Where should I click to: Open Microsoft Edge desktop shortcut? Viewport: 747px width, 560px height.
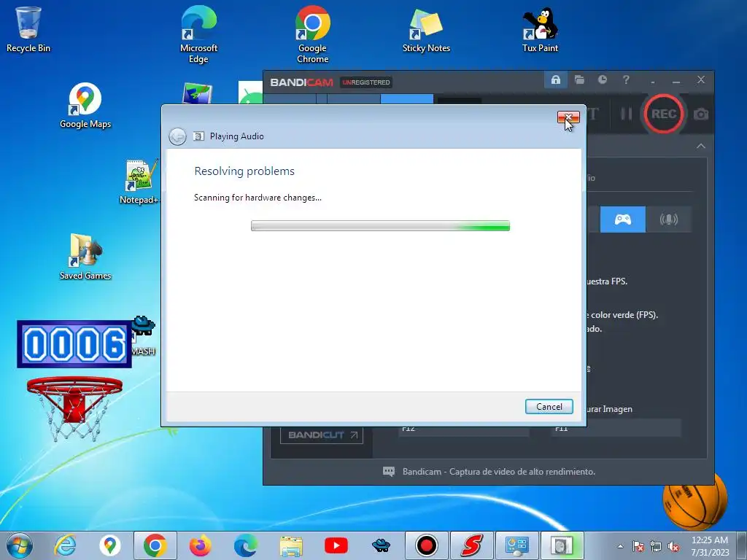198,34
